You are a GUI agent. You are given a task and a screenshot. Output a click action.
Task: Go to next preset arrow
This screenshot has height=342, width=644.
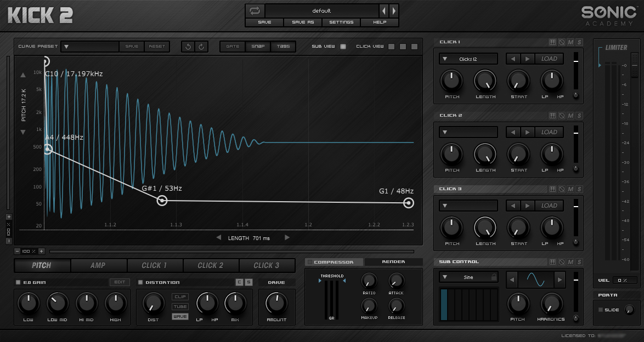393,10
